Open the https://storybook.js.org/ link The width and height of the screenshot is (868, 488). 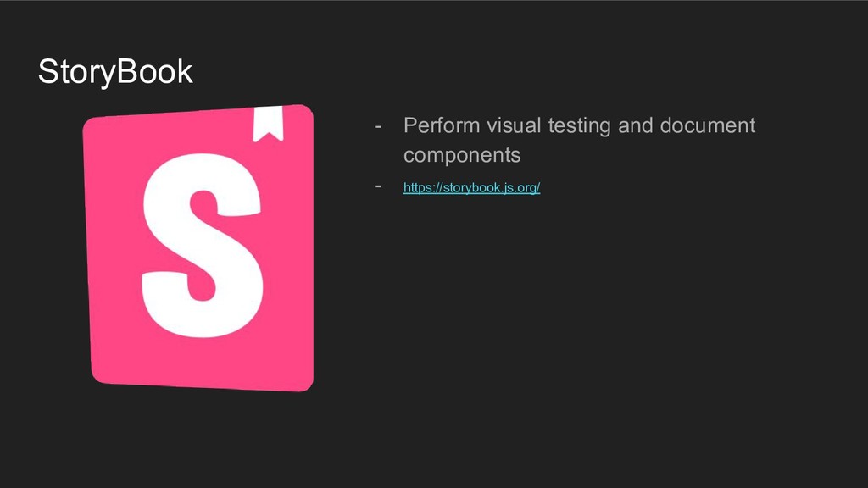(x=471, y=188)
